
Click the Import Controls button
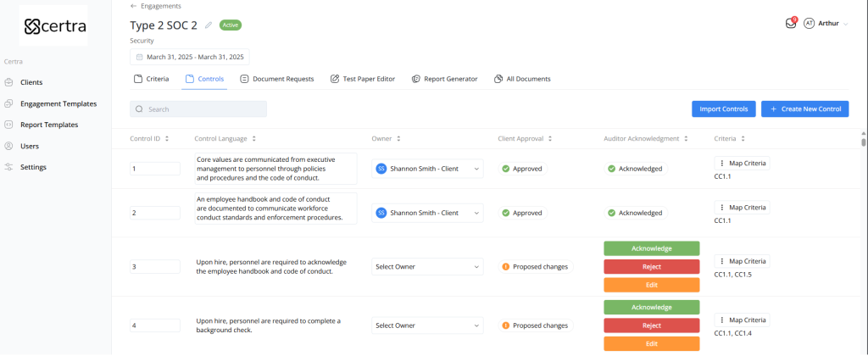point(723,109)
